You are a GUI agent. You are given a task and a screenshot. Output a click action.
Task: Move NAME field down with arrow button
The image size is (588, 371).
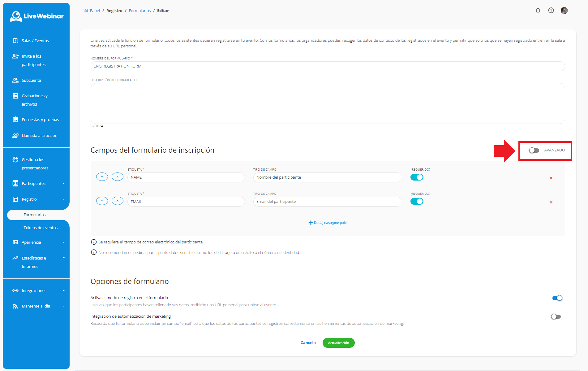102,177
